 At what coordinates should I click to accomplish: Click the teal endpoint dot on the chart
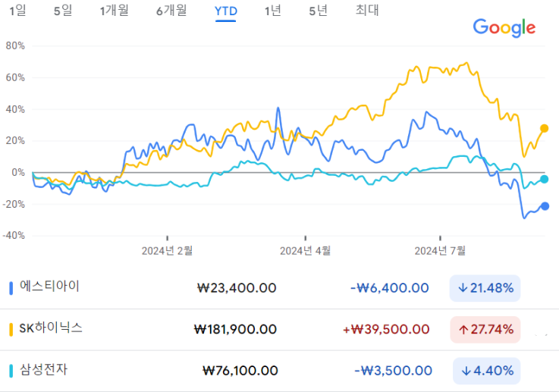pyautogui.click(x=544, y=179)
